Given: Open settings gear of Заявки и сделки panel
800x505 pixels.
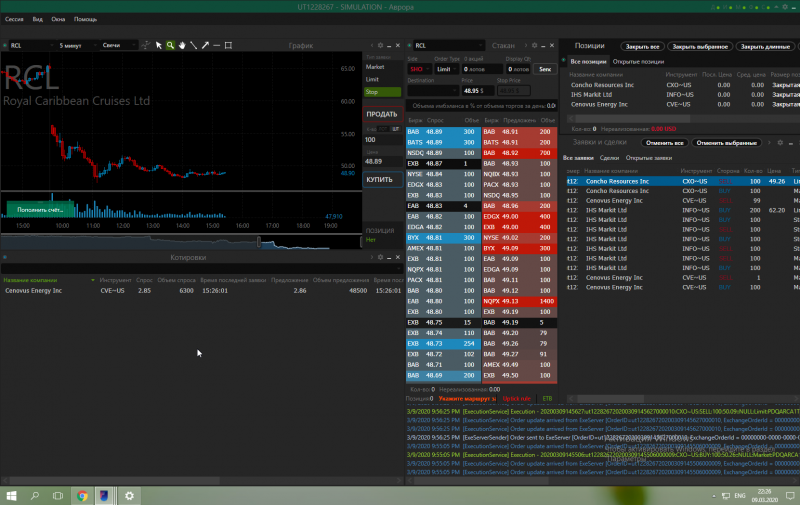Looking at the screenshot, I should pos(780,143).
